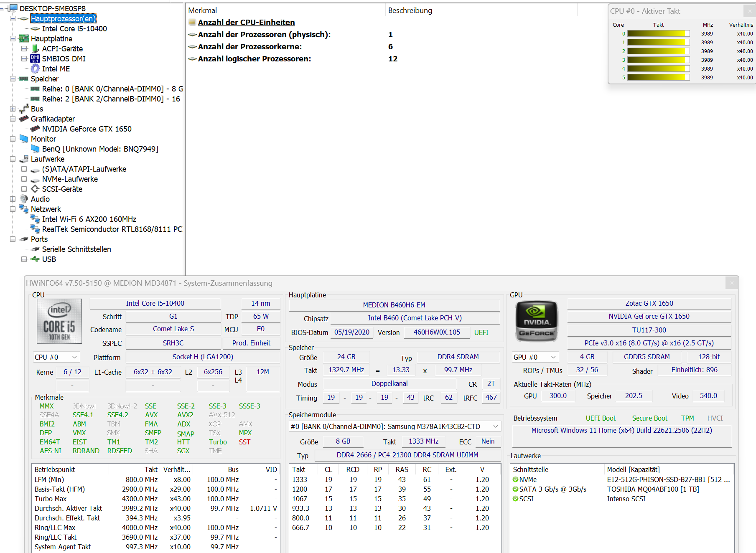Click the Anzahl der CPU-Einheiten heading
Screen dimensions: 756x553
point(246,23)
